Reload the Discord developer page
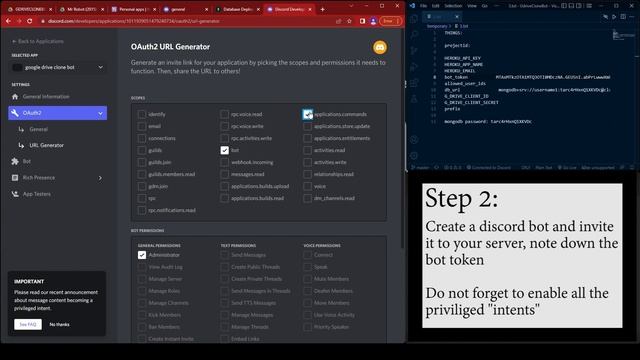Screen dimensions: 640x360 click(30, 21)
